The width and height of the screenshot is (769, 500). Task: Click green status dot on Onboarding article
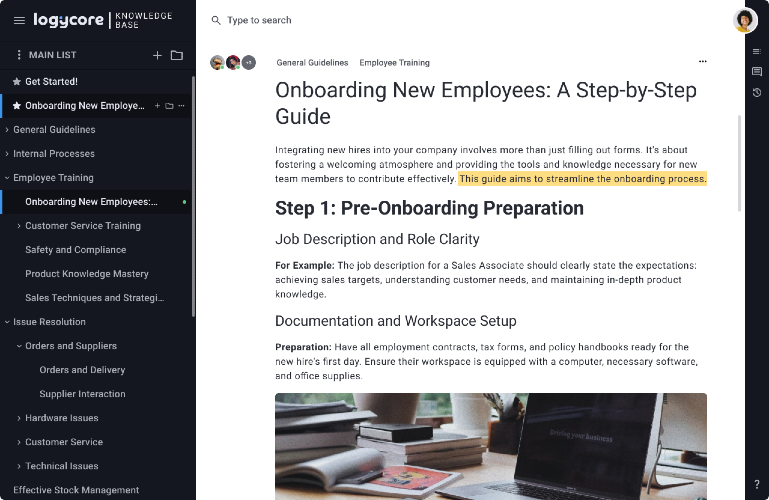click(x=184, y=202)
